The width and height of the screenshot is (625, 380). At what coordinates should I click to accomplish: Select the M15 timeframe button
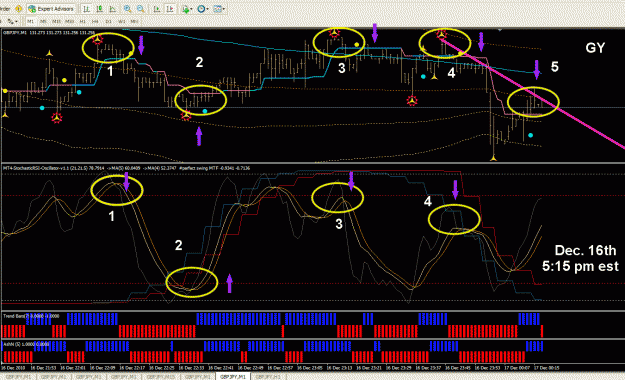(x=56, y=22)
